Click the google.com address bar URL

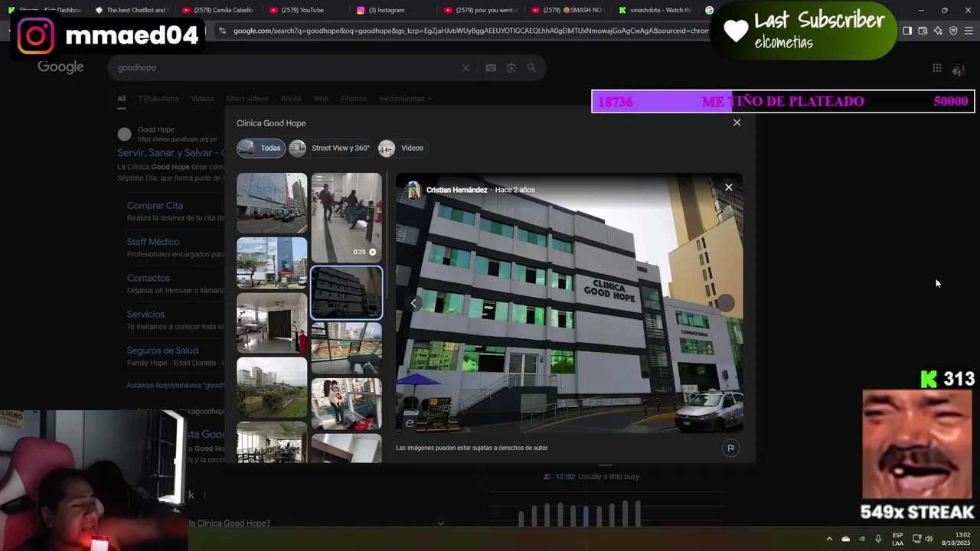tap(471, 31)
